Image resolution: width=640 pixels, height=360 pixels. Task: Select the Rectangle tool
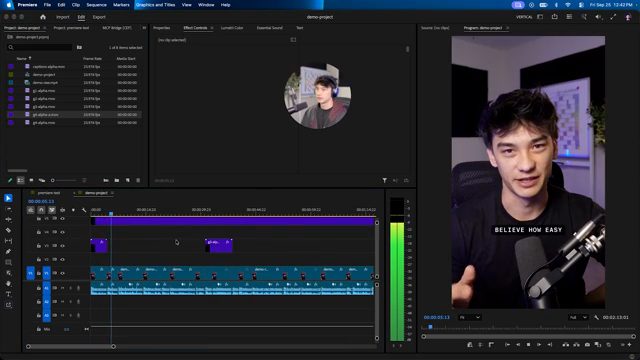[8, 262]
